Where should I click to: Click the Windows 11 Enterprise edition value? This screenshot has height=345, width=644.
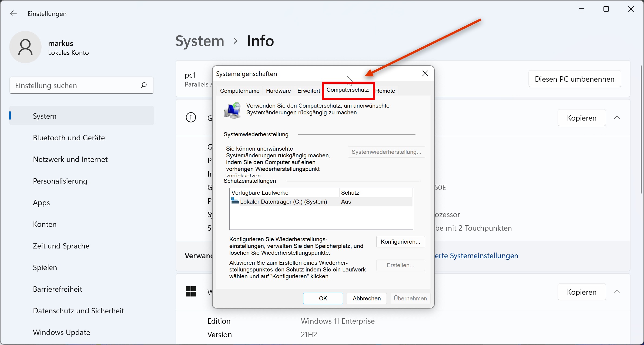[x=338, y=321]
